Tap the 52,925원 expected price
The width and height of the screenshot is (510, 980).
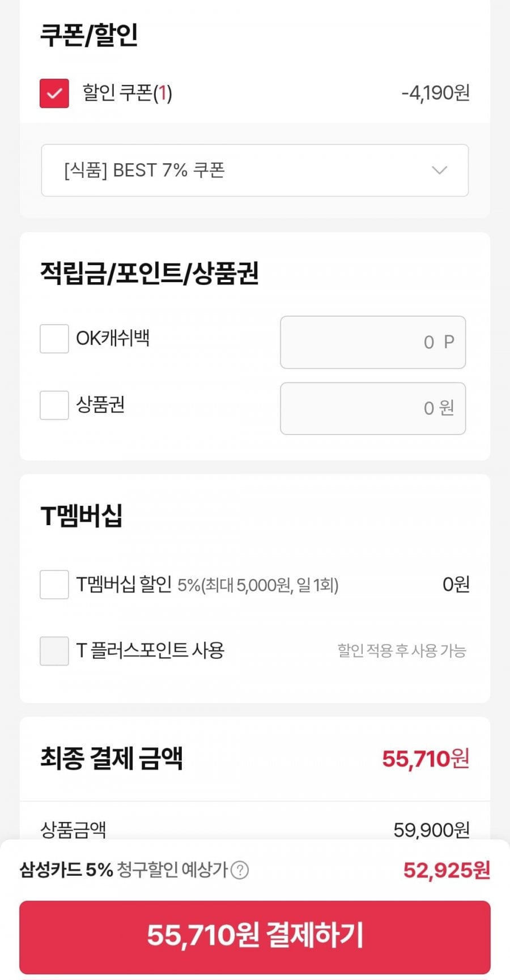coord(447,870)
